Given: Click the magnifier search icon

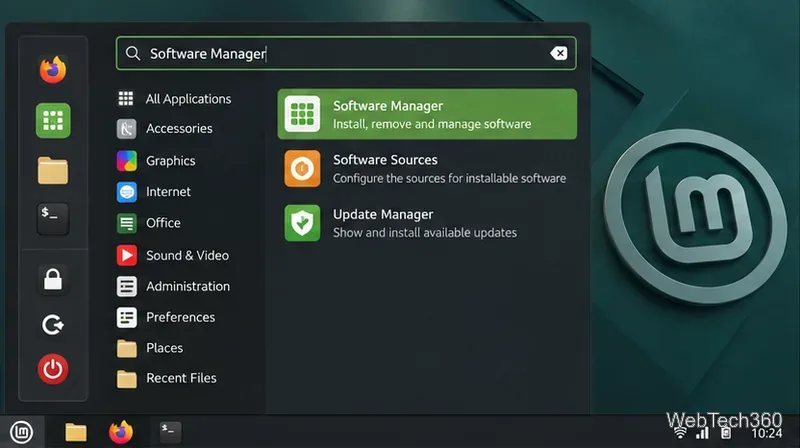Looking at the screenshot, I should [133, 53].
